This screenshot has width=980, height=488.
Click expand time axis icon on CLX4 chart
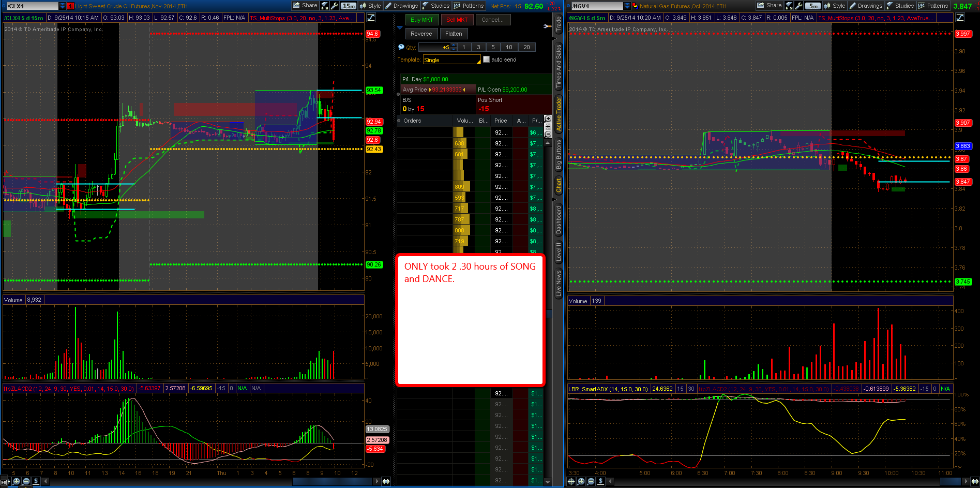386,481
